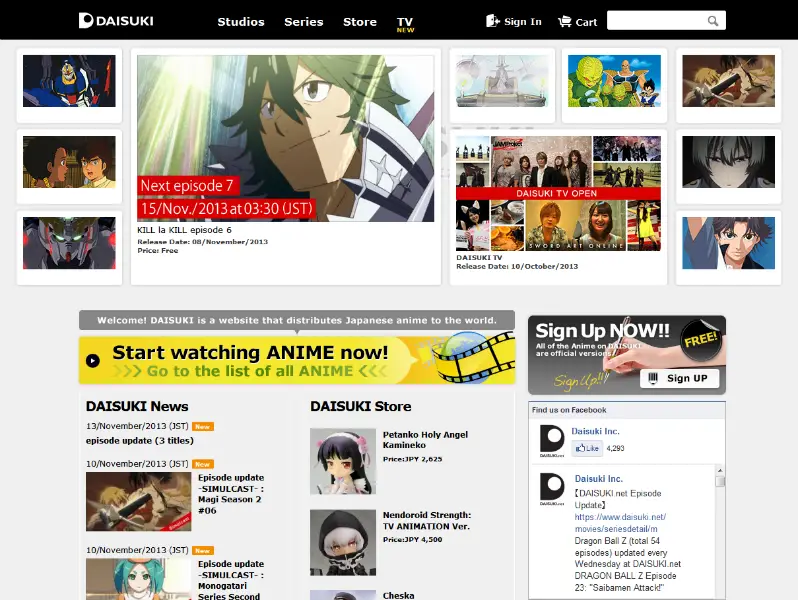The height and width of the screenshot is (600, 798).
Task: Open the KILL la KILL featured image
Action: pos(286,138)
